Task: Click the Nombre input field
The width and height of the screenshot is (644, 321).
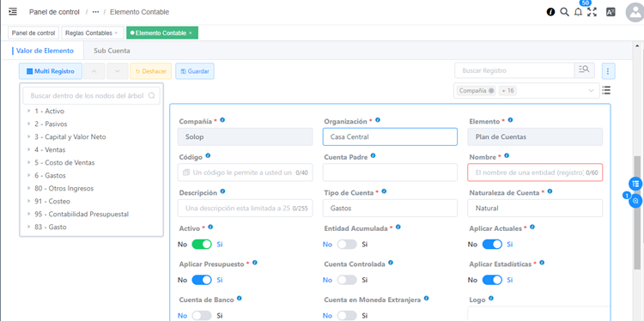Action: (x=535, y=173)
